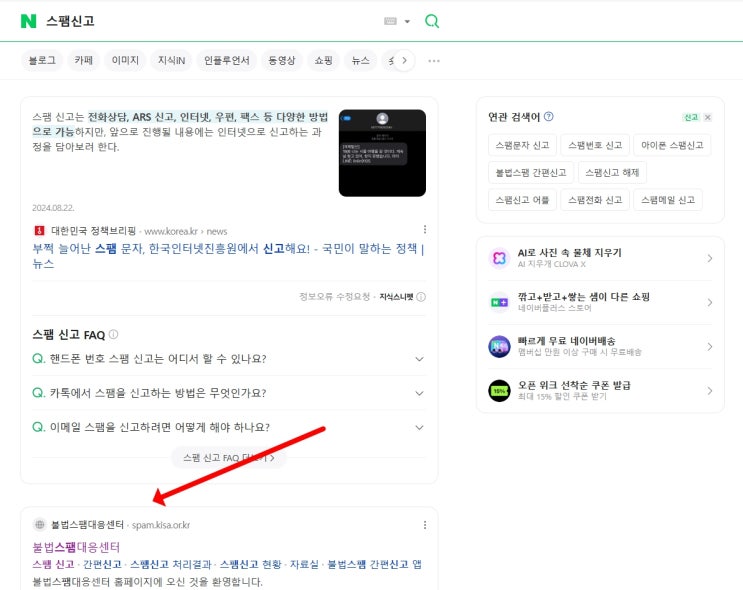Open the kebab menu for 정책브리핑 result
This screenshot has width=743, height=590.
point(425,230)
